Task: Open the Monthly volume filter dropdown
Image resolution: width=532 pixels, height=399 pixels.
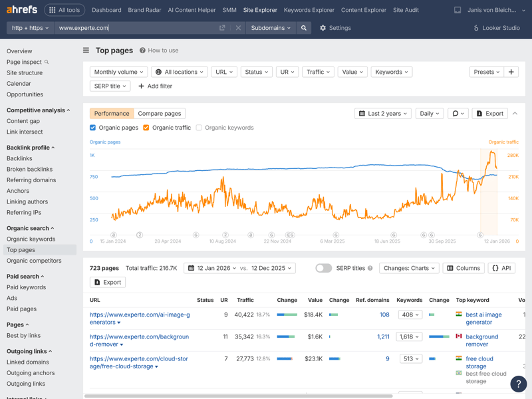Action: pos(119,72)
